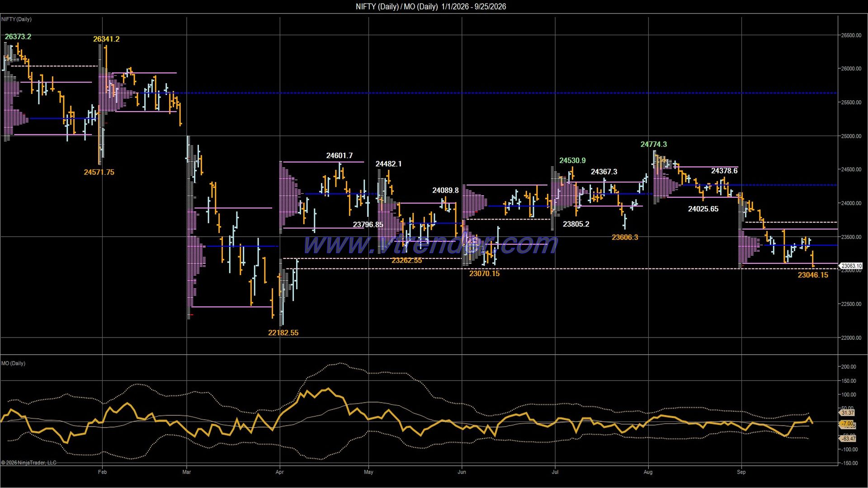
Task: Click the 24025.65 price label
Action: point(703,209)
